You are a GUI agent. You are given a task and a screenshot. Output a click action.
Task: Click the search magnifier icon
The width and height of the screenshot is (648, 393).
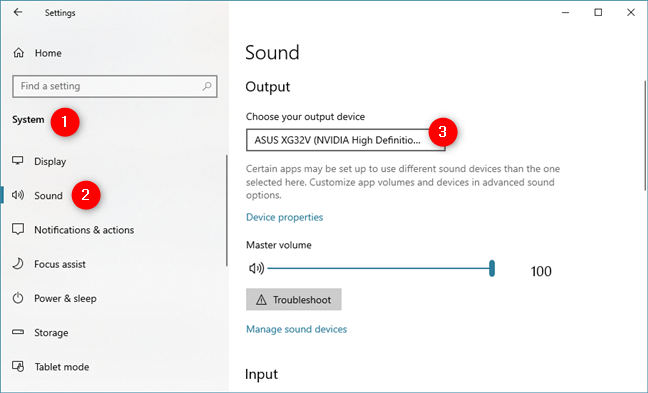(207, 86)
